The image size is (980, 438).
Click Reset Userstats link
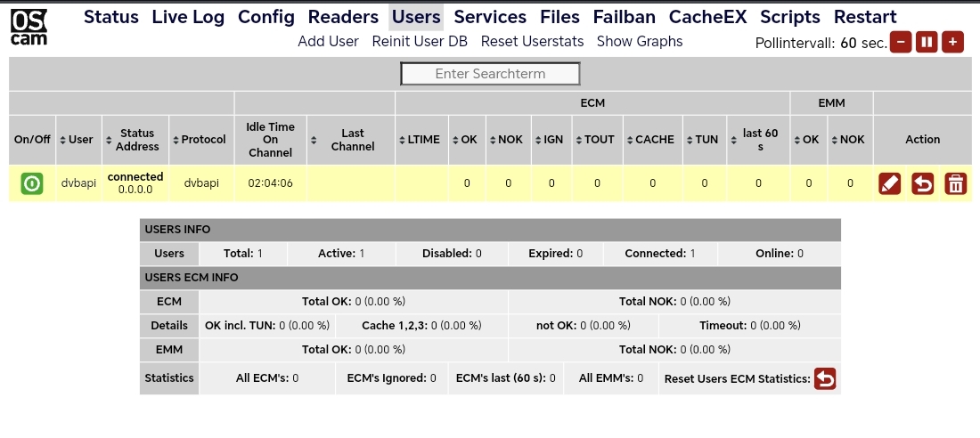pyautogui.click(x=532, y=42)
